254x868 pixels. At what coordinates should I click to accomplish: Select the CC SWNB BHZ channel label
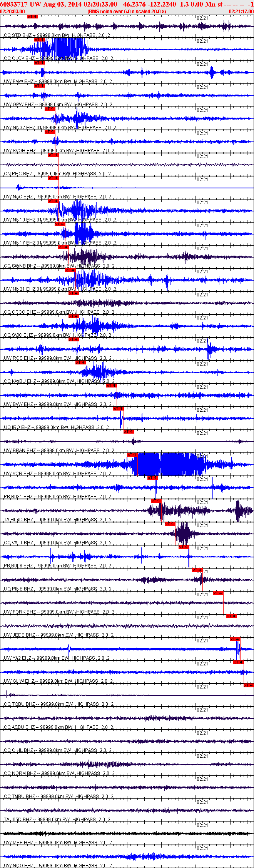(x=20, y=266)
